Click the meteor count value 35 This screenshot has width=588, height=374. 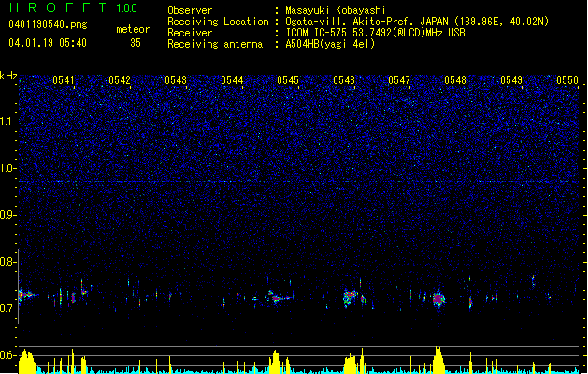[136, 43]
